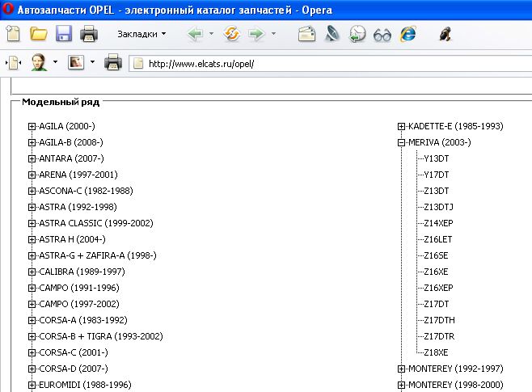Save page using the floppy disk icon
This screenshot has height=392, width=532.
[64, 34]
